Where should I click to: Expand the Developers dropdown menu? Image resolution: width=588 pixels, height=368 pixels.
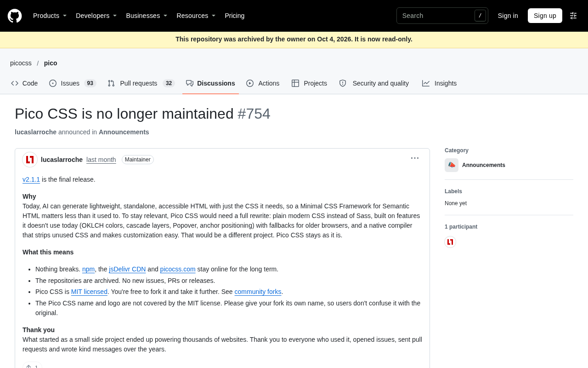pos(96,16)
